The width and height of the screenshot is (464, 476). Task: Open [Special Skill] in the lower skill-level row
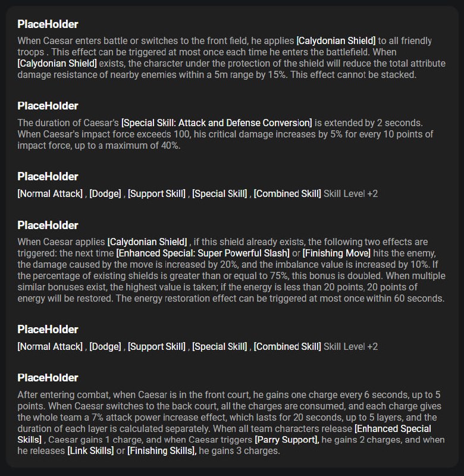tap(220, 346)
